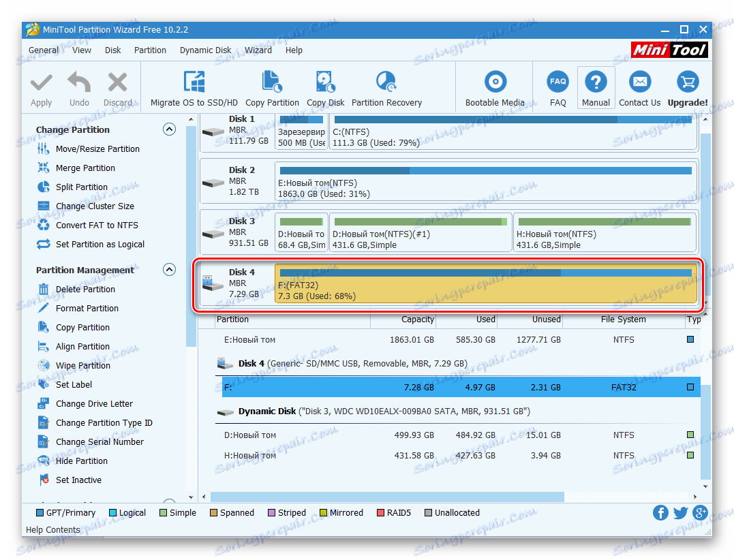Open Copy Disk wizard
Image resolution: width=734 pixels, height=560 pixels.
325,89
